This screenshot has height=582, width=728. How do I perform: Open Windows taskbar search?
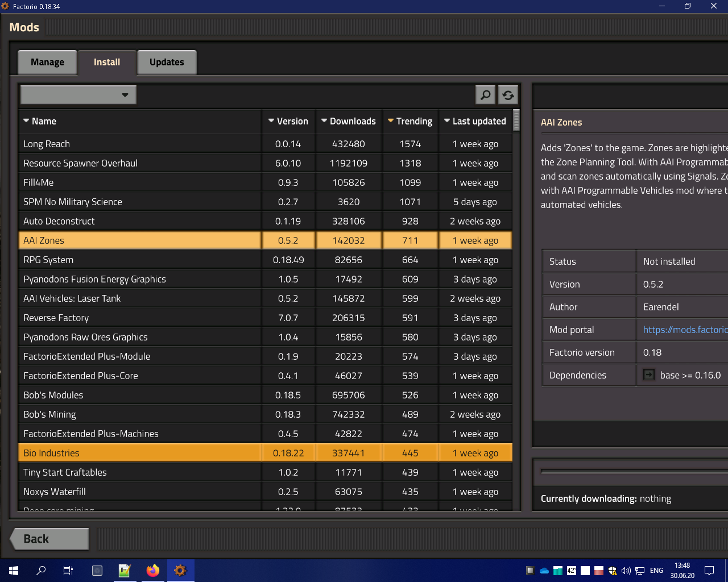pyautogui.click(x=41, y=571)
